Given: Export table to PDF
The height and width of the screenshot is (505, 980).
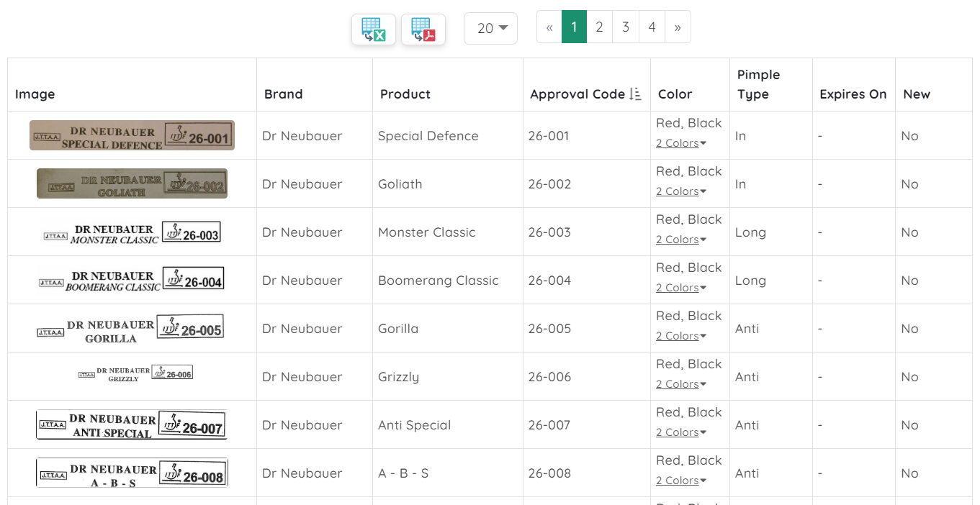Looking at the screenshot, I should click(423, 29).
